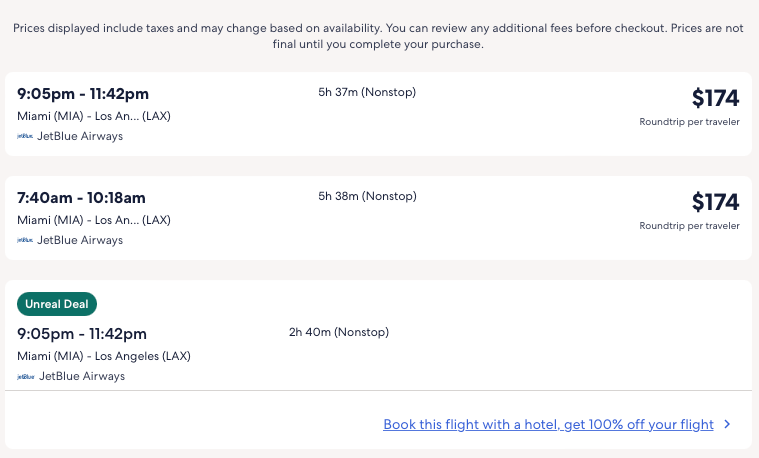Click the Unreal Deal badge

(57, 304)
